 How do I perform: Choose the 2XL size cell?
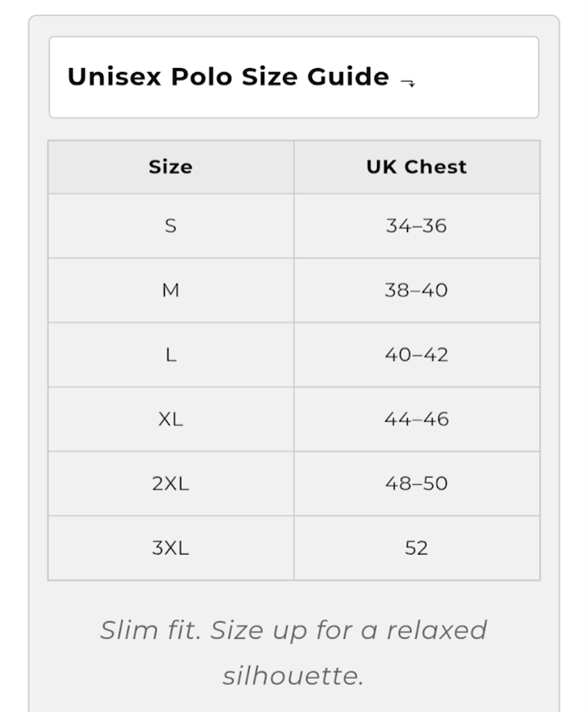tap(170, 483)
